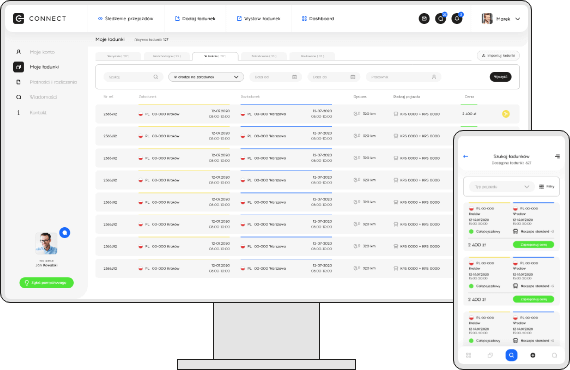Tap the copy icon in phone bottom bar

(490, 355)
